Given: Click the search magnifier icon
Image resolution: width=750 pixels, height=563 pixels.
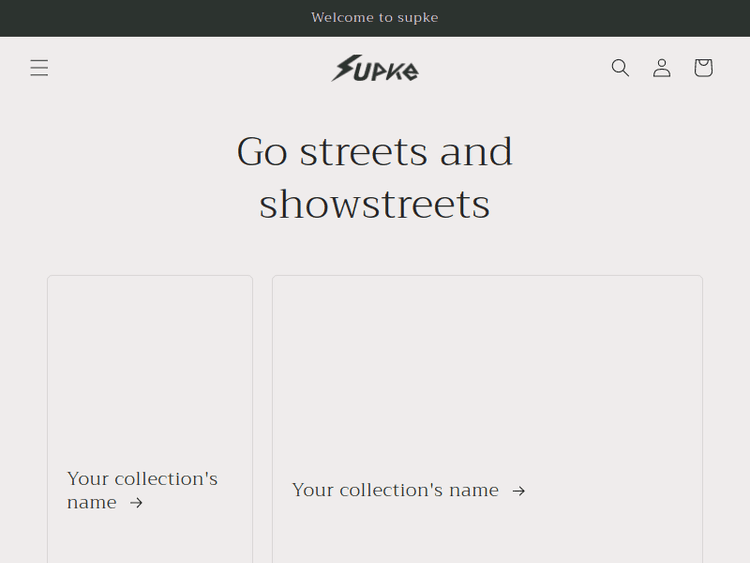Looking at the screenshot, I should point(620,68).
